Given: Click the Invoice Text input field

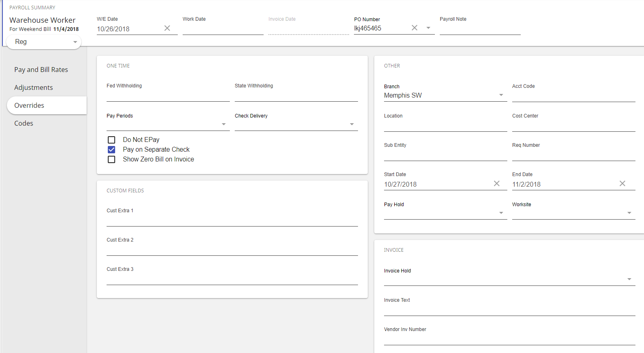Looking at the screenshot, I should click(509, 309).
